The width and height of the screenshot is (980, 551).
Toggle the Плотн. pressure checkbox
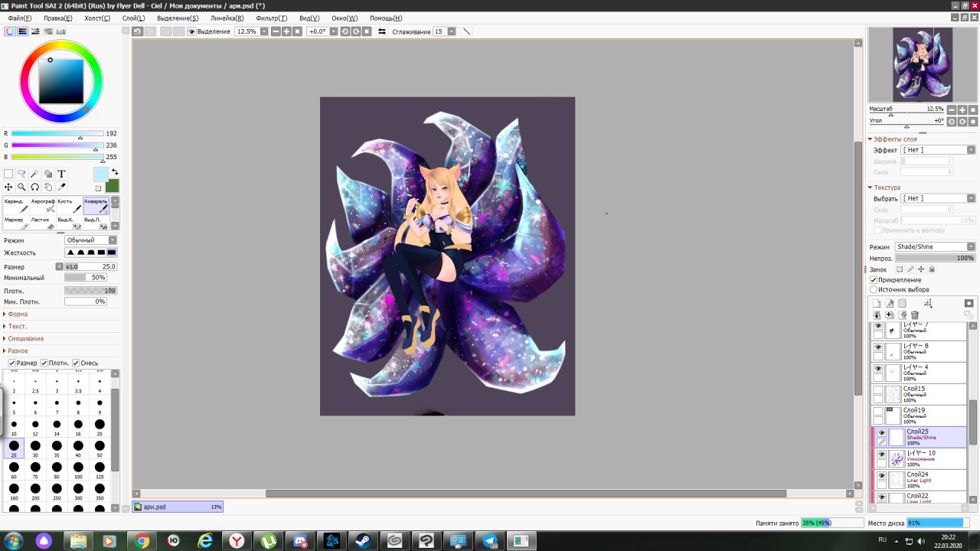(44, 363)
